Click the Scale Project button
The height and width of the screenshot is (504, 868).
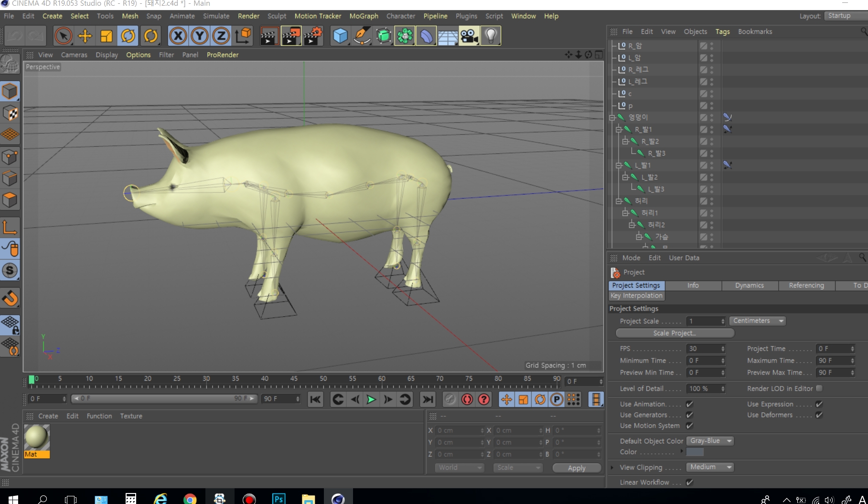675,333
